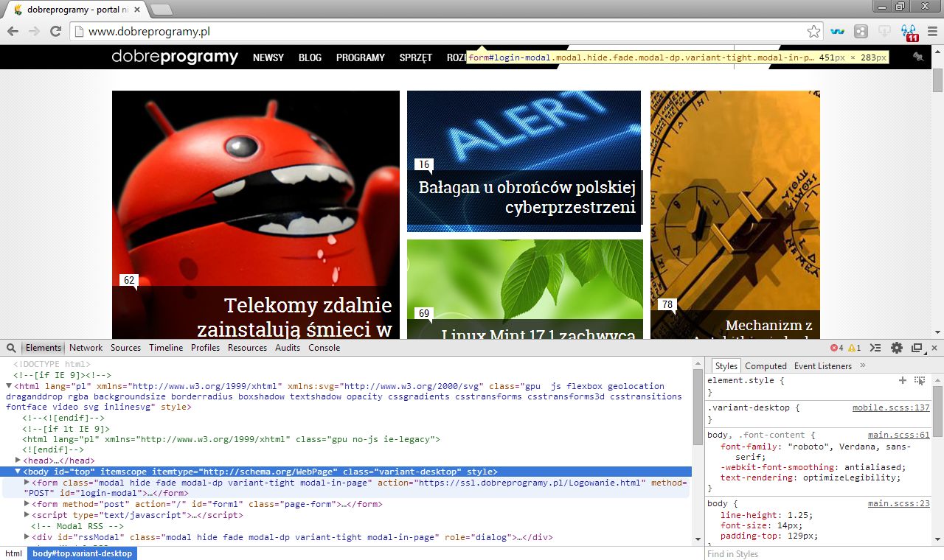Click the browser forward arrow
Screen dimensions: 944x560
[x=34, y=31]
